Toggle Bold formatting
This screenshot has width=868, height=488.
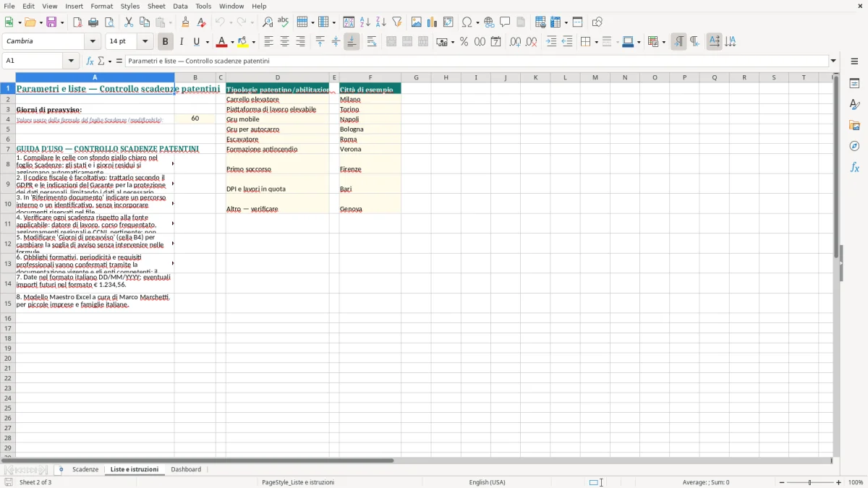pos(166,42)
